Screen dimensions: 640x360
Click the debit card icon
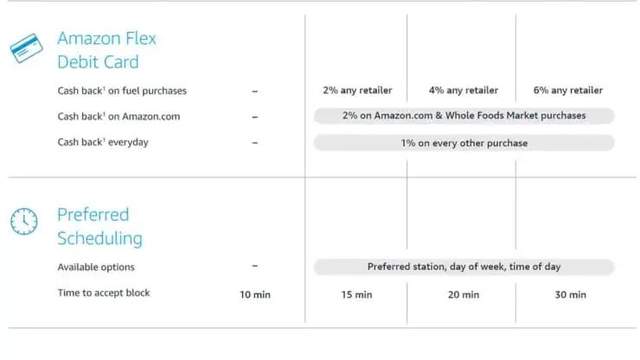[27, 48]
